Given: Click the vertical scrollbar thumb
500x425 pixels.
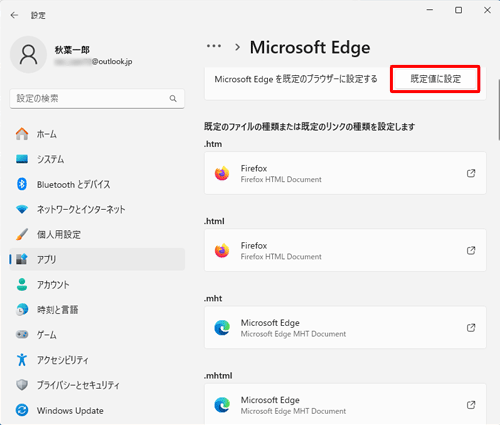Looking at the screenshot, I should (499, 110).
